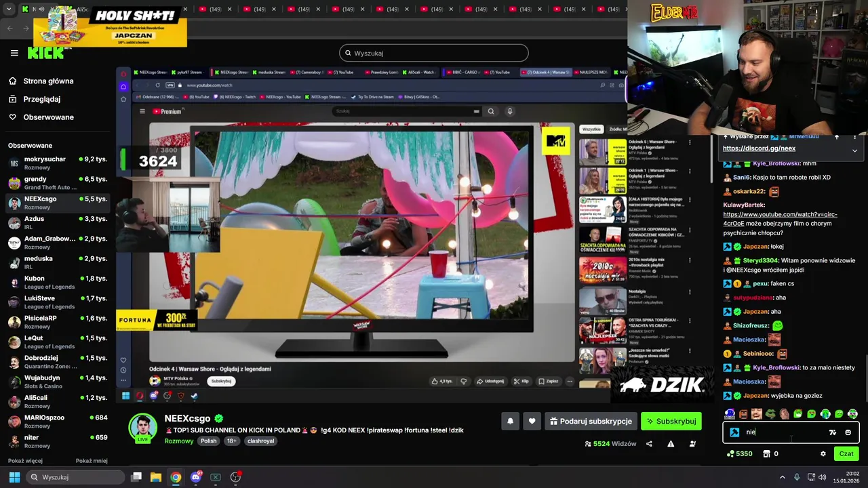The image size is (868, 488).
Task: Open File Explorer from taskbar
Action: click(x=156, y=477)
